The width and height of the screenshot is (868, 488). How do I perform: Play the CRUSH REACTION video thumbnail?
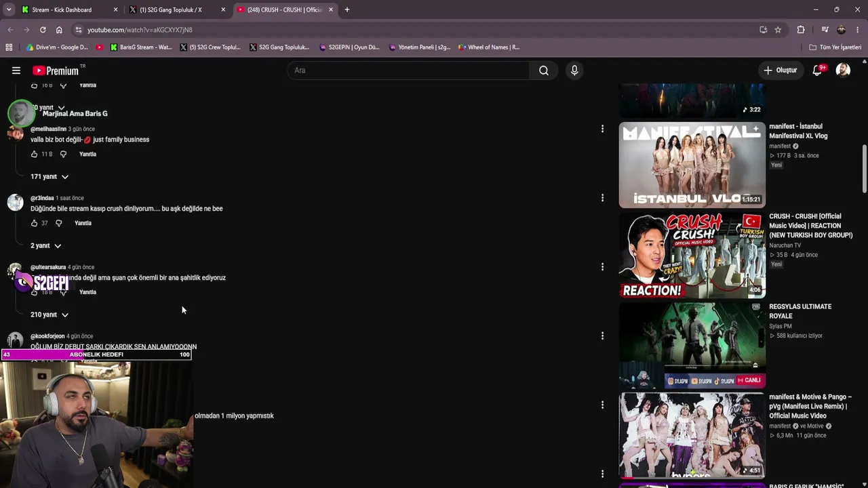coord(692,255)
